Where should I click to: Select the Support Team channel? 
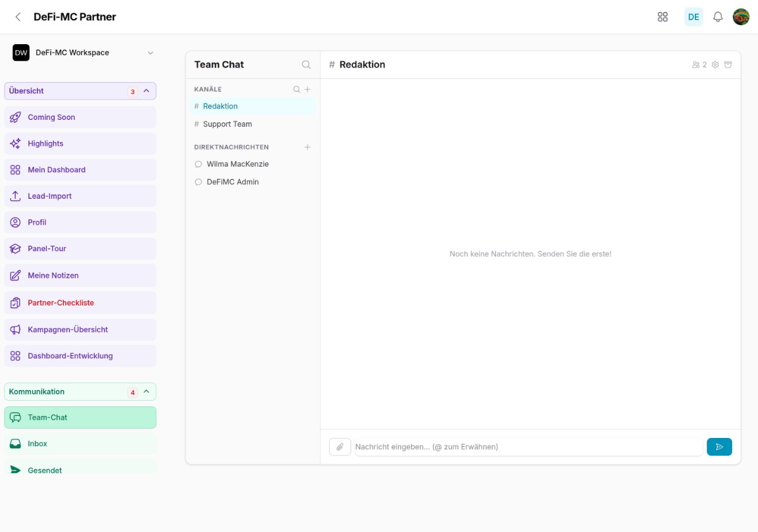tap(253, 124)
